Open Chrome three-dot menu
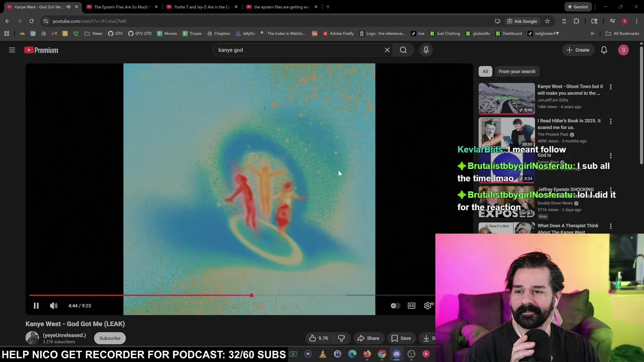The image size is (644, 362). coord(636,21)
